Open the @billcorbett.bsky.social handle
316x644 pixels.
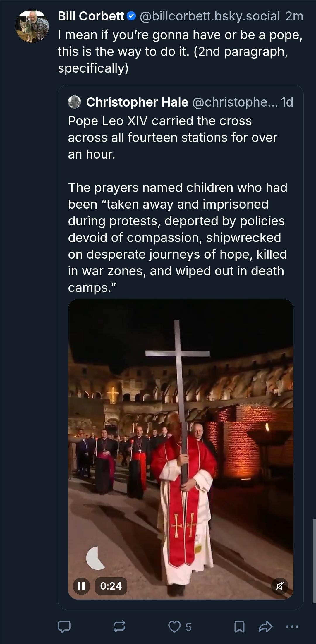click(210, 16)
